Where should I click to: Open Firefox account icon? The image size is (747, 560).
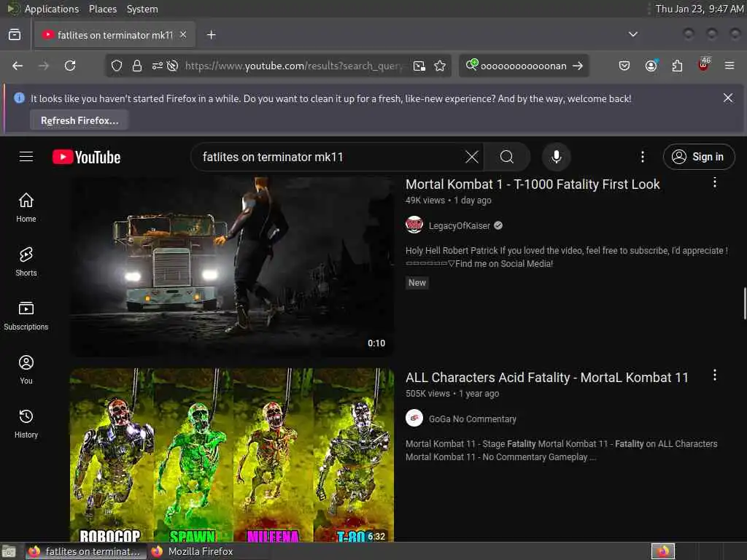coord(651,66)
